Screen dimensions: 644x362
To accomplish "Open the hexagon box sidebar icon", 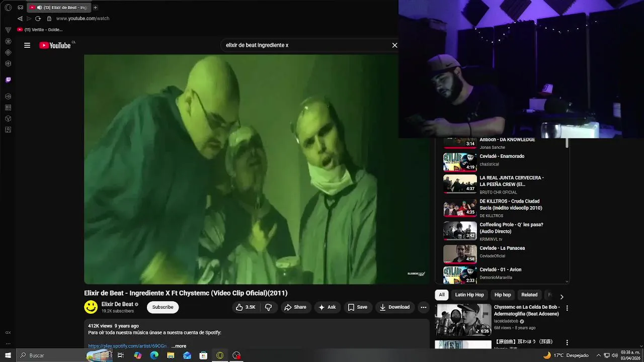I will click(x=8, y=96).
